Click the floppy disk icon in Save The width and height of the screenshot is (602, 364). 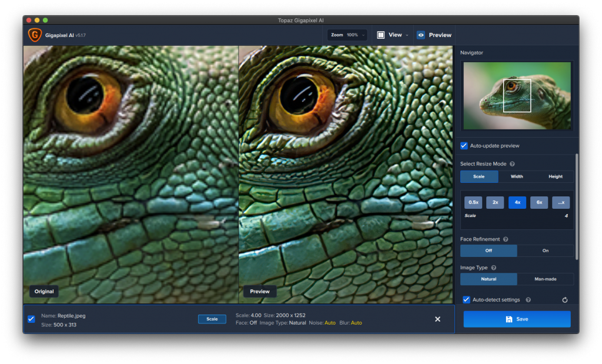pos(509,319)
